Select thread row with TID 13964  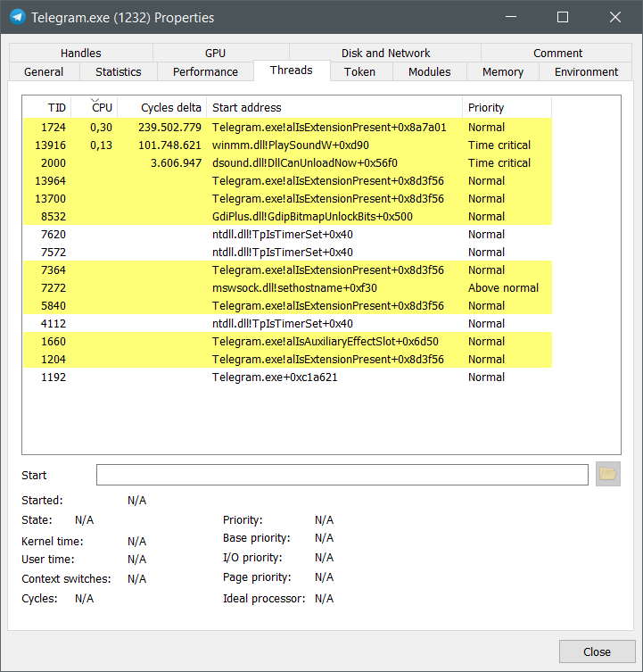pyautogui.click(x=287, y=181)
